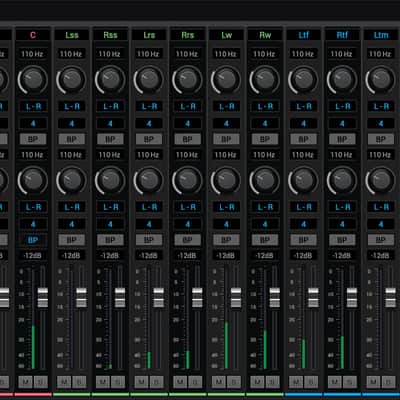Click the -12dB gain field on Rtf channel

tap(342, 256)
